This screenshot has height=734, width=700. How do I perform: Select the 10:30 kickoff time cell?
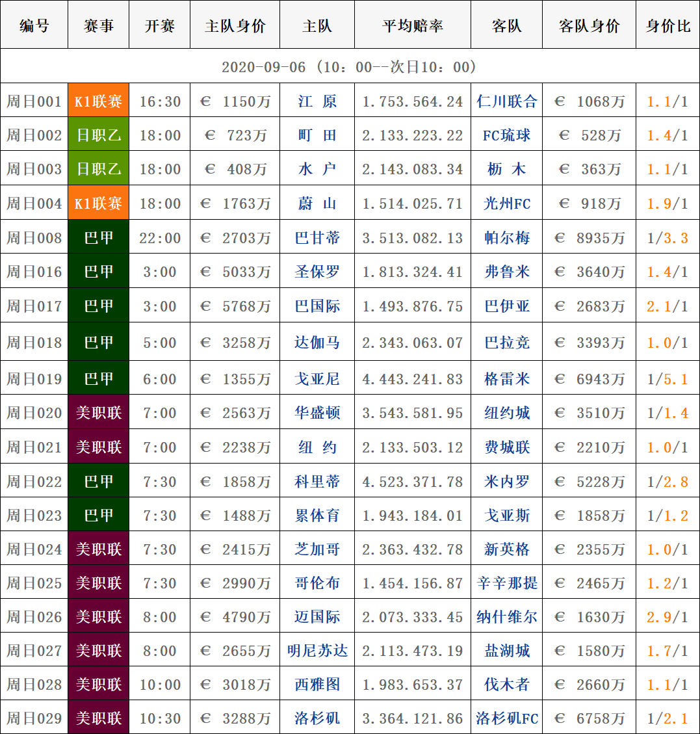[x=160, y=718]
